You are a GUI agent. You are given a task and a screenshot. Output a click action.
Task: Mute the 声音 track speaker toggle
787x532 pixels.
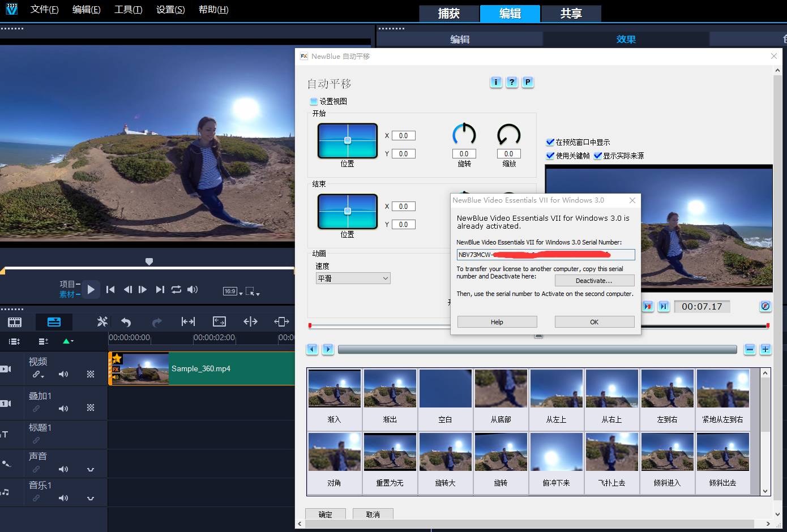pyautogui.click(x=63, y=469)
